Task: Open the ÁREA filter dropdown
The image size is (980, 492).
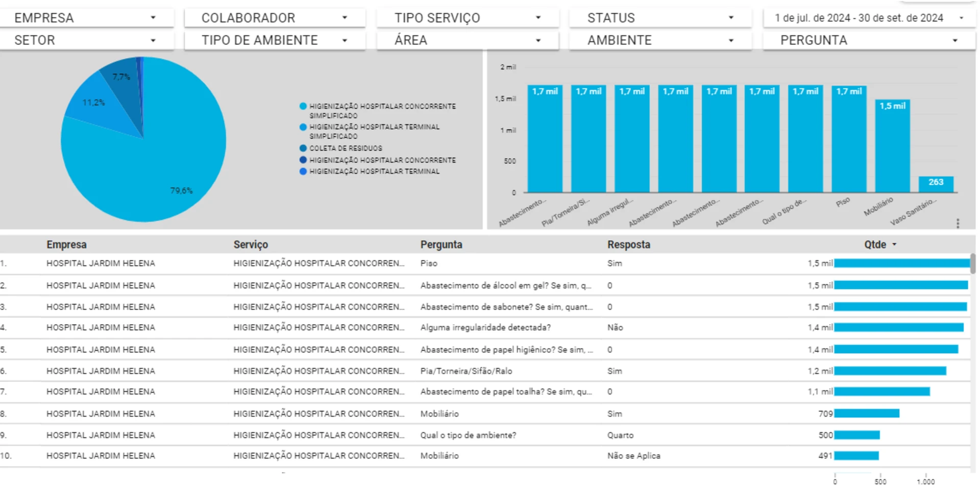Action: pyautogui.click(x=467, y=40)
